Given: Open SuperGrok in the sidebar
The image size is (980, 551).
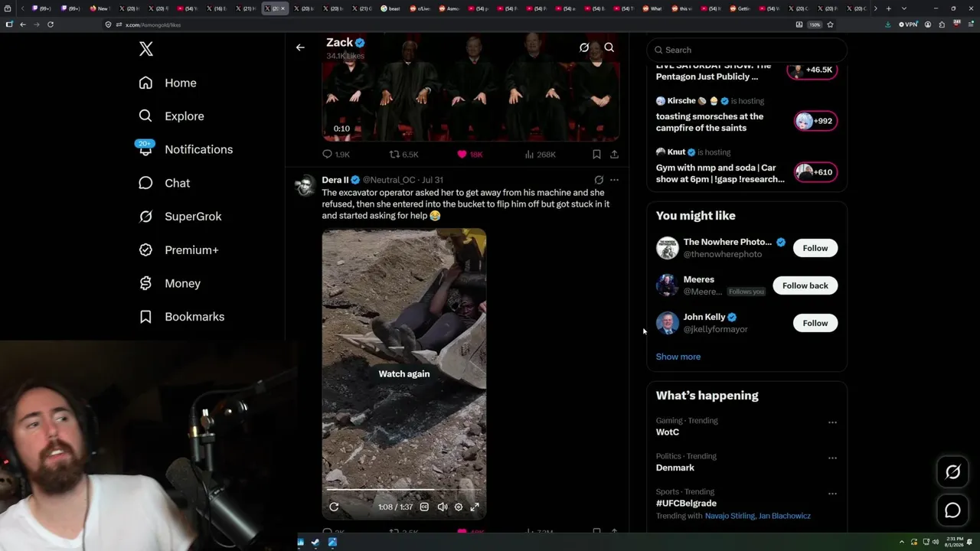Looking at the screenshot, I should [x=180, y=217].
